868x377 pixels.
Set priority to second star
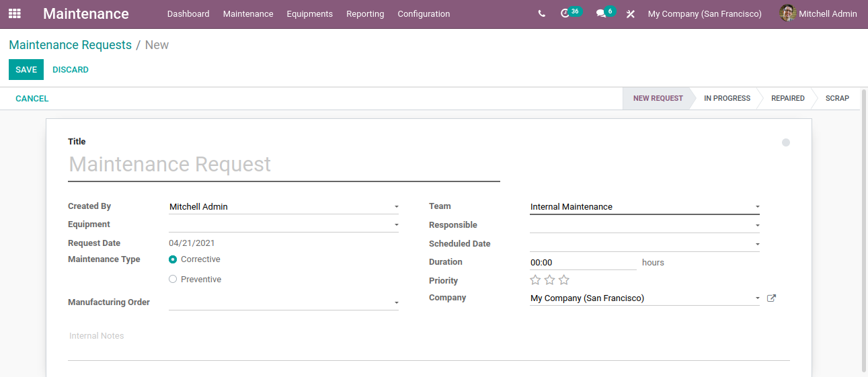click(x=549, y=280)
